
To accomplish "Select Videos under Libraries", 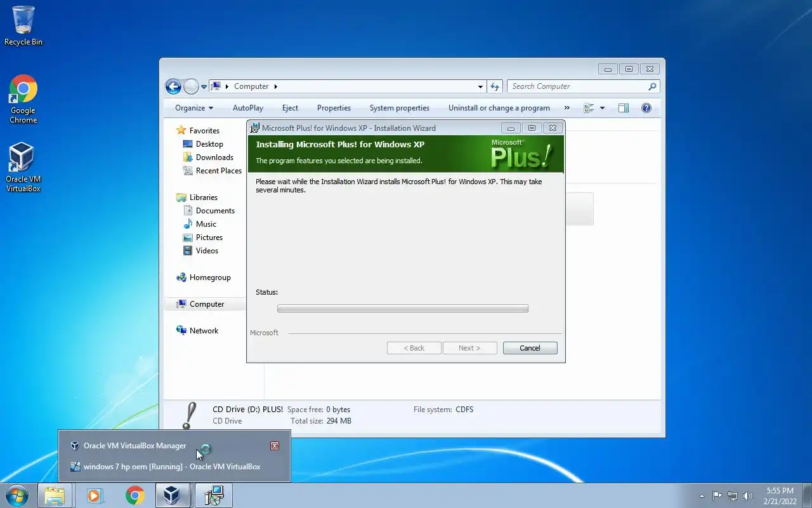I will [x=200, y=251].
